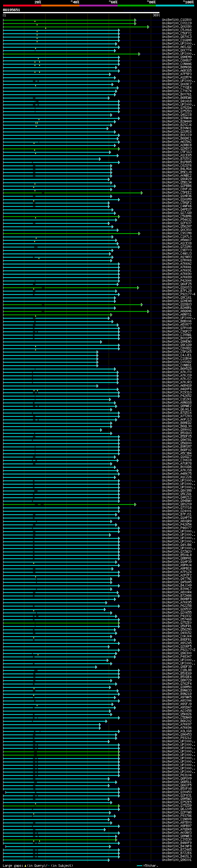Click the UniRef100_P41932 entry
197x868 pixels.
pos(177,616)
